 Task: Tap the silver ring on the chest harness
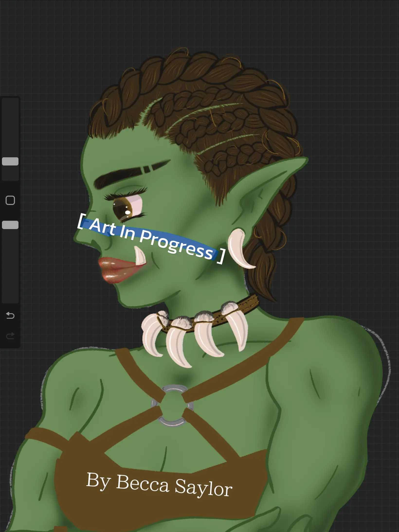click(172, 405)
